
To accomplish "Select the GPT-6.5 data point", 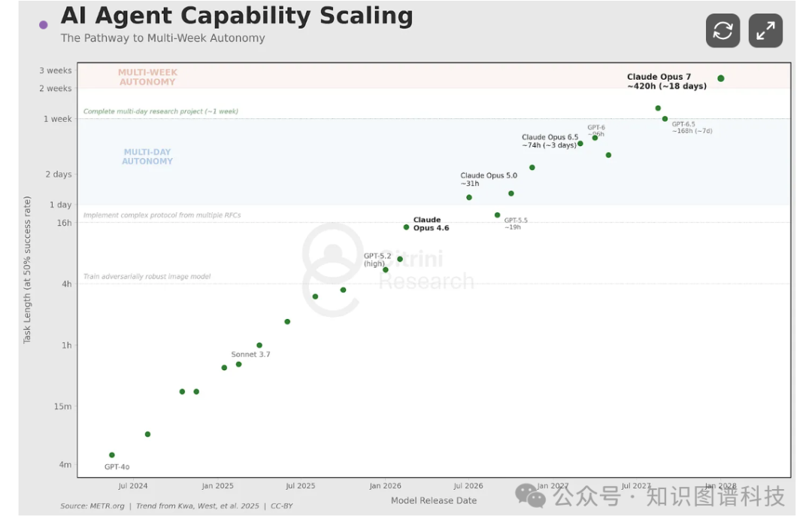I will point(665,119).
